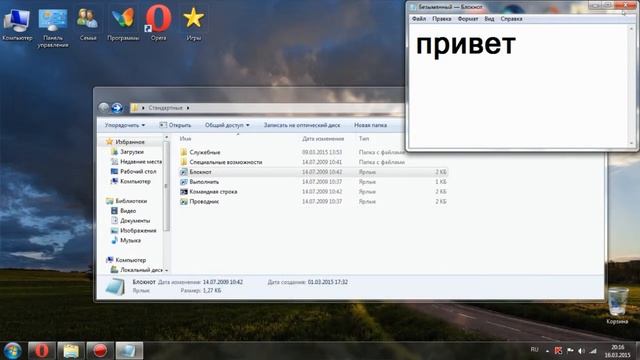This screenshot has width=640, height=360.
Task: Open the Музыка library
Action: 130,240
